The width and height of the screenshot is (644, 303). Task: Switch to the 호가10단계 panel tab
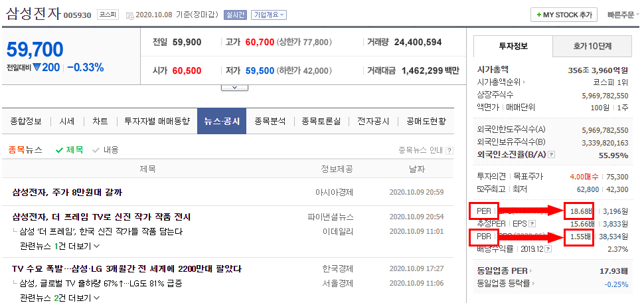pyautogui.click(x=592, y=46)
